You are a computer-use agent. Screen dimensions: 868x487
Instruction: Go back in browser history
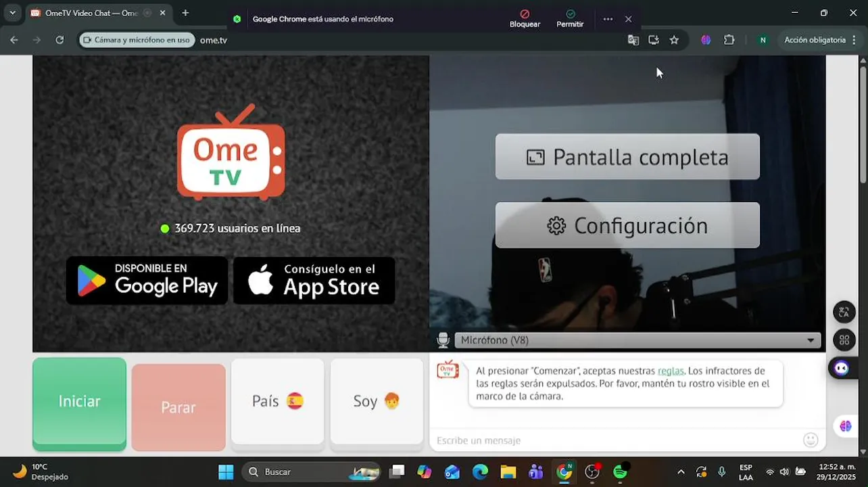(14, 40)
